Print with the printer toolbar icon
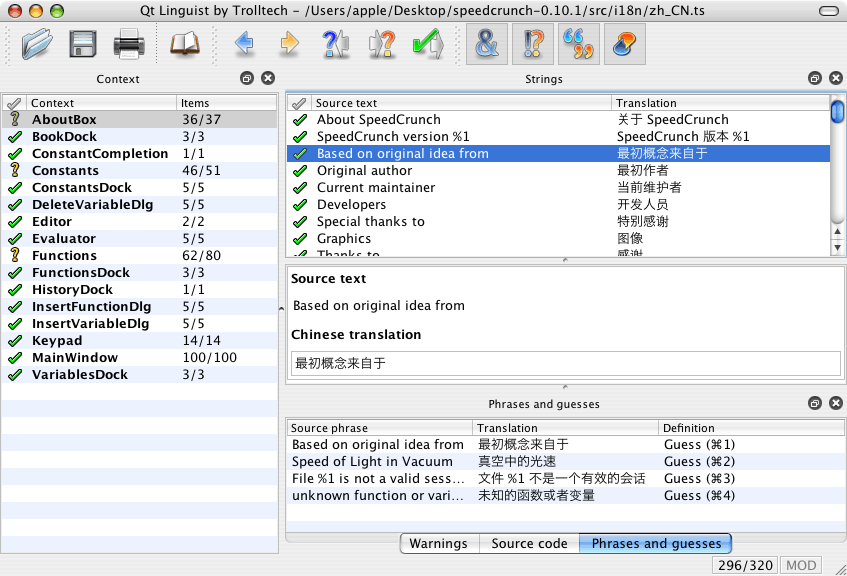This screenshot has height=576, width=847. click(129, 44)
